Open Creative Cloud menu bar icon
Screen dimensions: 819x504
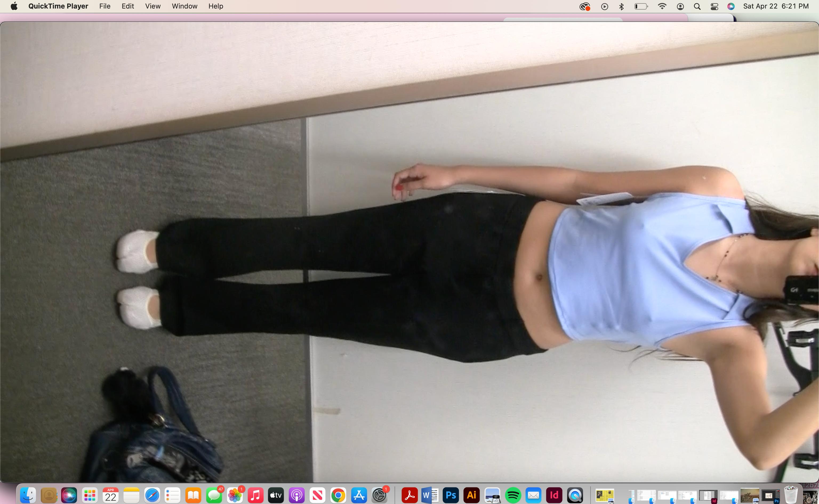pos(584,6)
